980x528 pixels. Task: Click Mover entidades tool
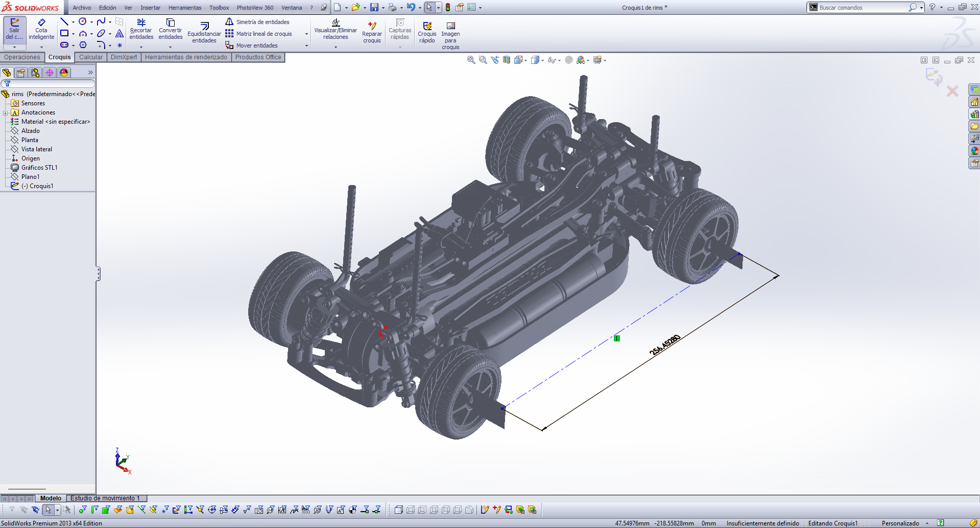tap(252, 45)
